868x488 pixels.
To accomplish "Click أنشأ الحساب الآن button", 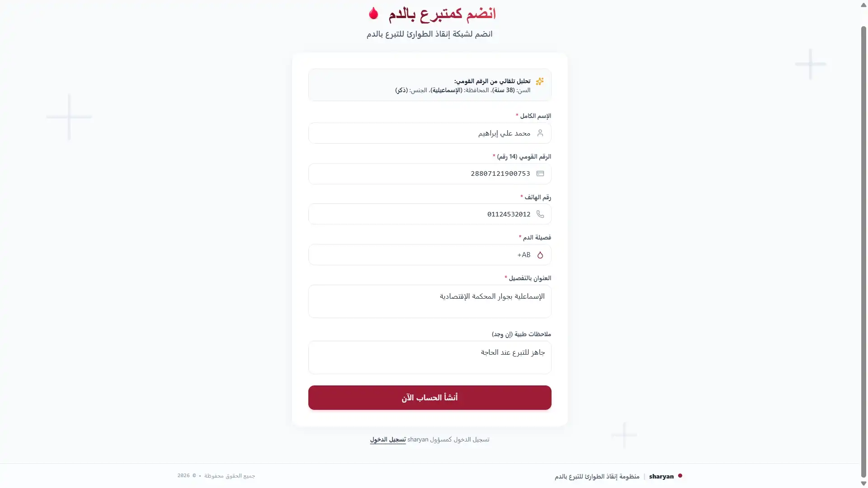I will pos(429,398).
